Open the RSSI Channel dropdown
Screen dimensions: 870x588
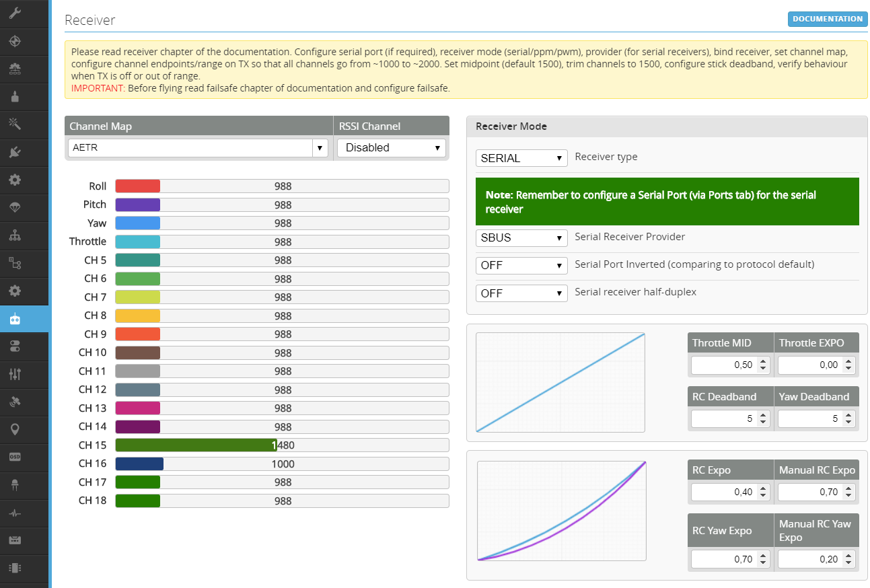391,148
